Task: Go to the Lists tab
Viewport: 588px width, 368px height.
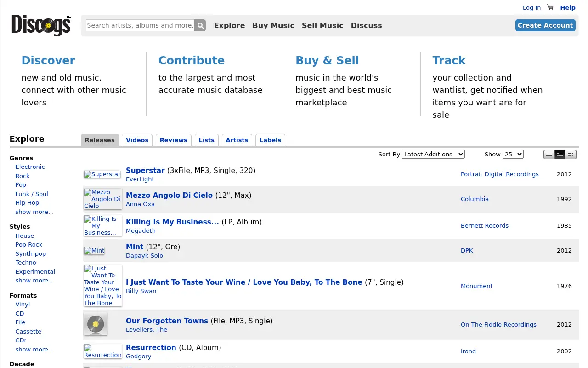Action: pos(207,140)
